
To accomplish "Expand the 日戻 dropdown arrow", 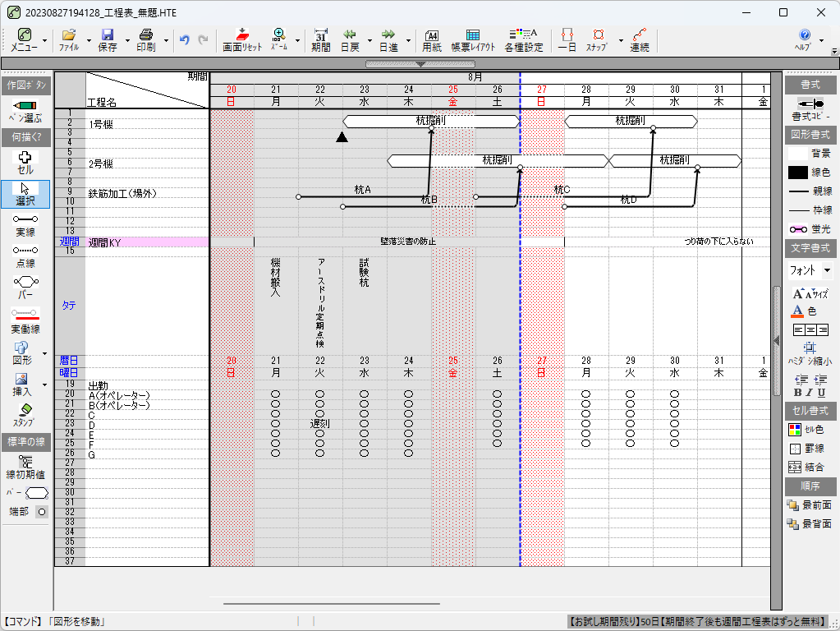I will [370, 40].
